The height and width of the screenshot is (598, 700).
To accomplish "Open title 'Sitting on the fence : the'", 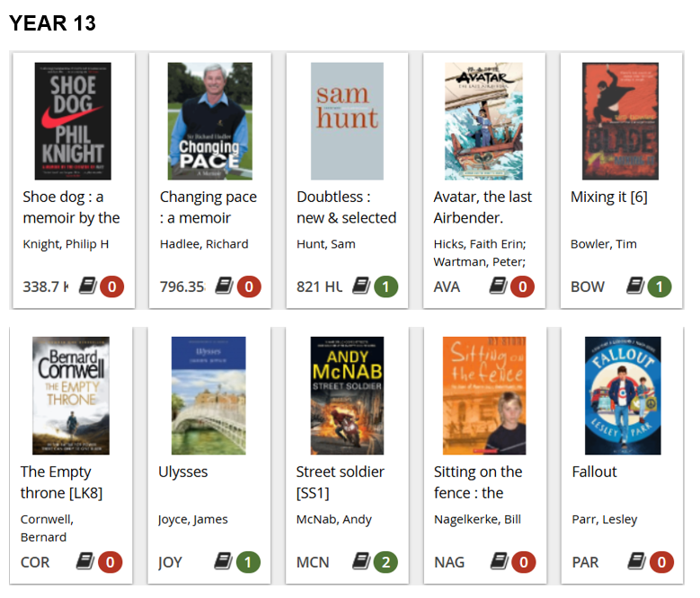I will pyautogui.click(x=478, y=482).
